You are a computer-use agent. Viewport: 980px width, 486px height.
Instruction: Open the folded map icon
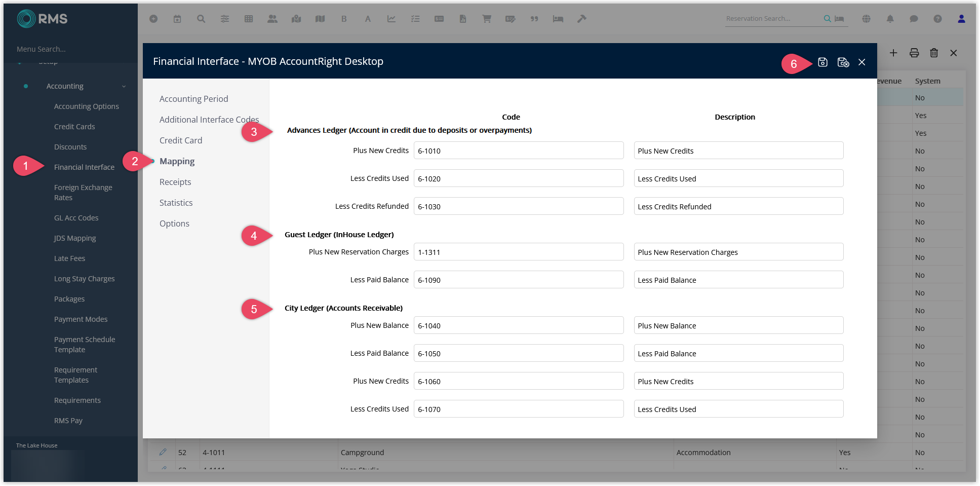click(320, 19)
